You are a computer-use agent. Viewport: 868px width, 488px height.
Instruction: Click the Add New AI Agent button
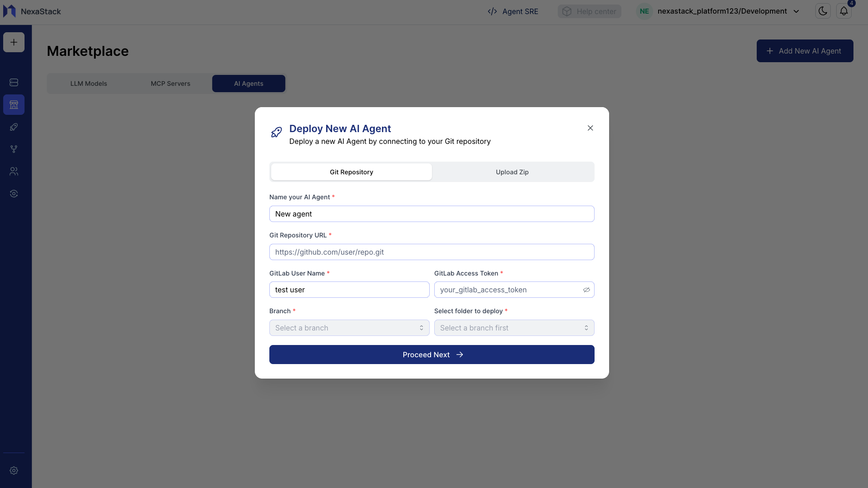[804, 50]
